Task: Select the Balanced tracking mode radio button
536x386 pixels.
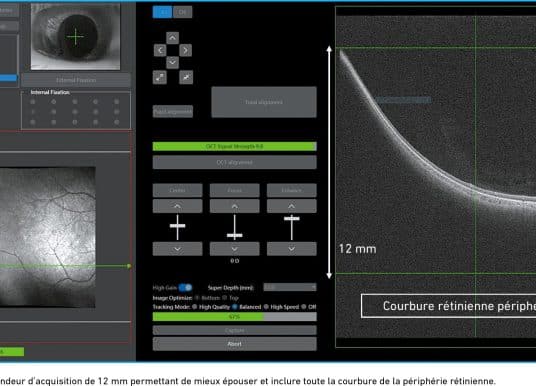Action: pyautogui.click(x=235, y=307)
